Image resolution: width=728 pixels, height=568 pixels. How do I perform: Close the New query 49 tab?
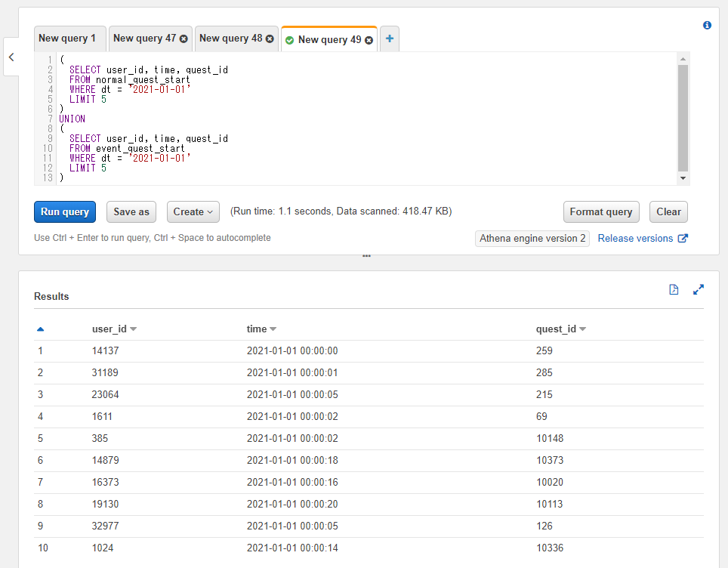pyautogui.click(x=369, y=40)
